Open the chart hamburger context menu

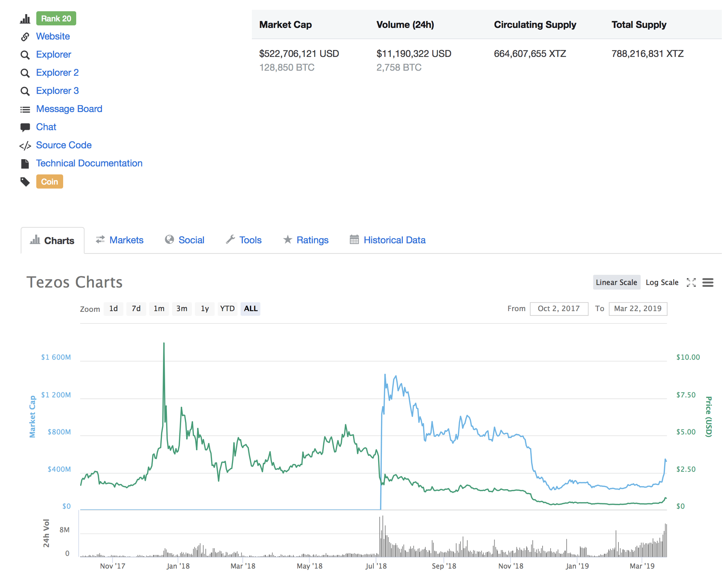click(708, 282)
